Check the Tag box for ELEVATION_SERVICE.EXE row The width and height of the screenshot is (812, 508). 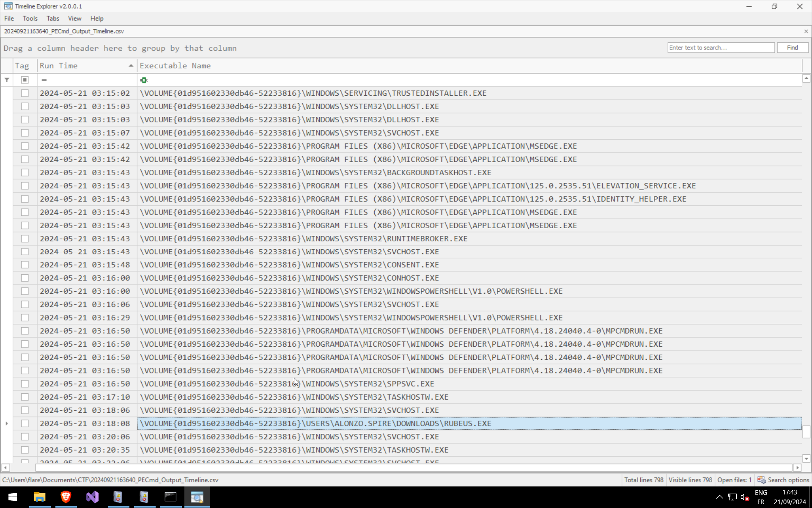(x=25, y=186)
